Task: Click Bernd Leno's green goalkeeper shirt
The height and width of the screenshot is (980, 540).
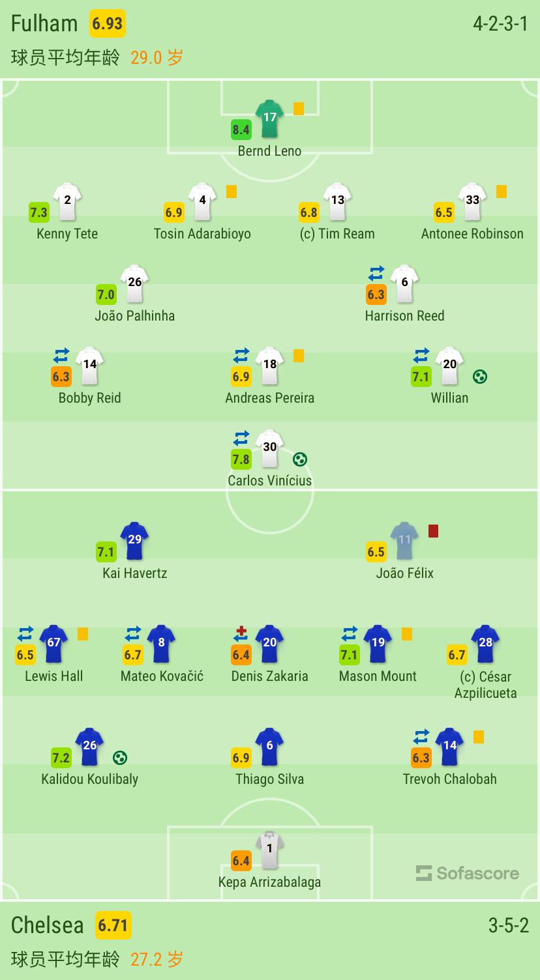Action: [x=269, y=118]
